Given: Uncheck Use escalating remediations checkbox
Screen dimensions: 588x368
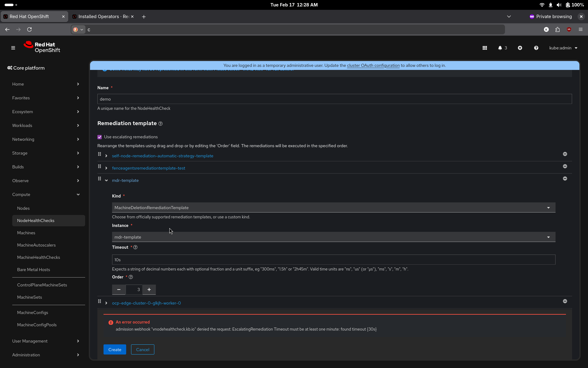Looking at the screenshot, I should (100, 137).
